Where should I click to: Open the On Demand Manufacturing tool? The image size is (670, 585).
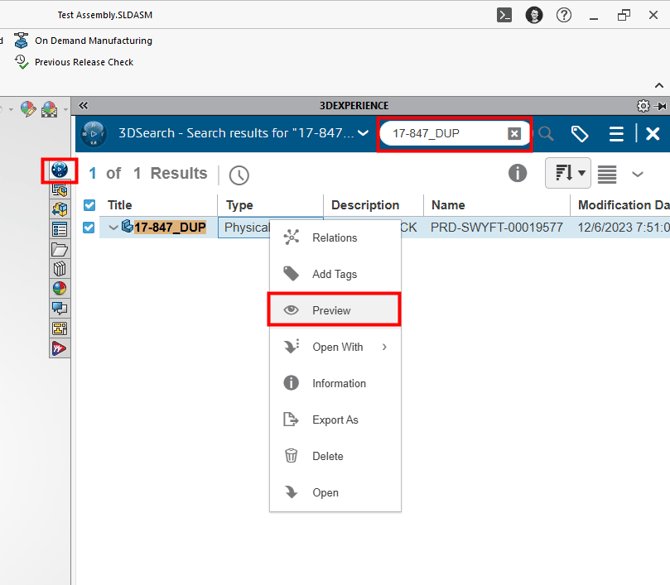[82, 40]
